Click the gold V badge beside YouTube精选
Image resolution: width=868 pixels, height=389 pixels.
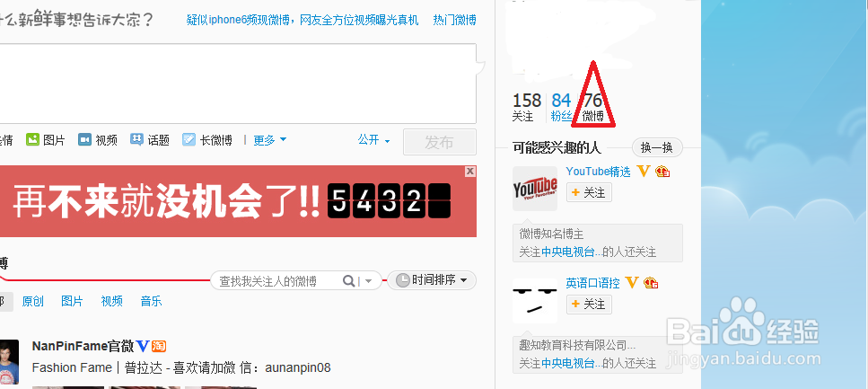click(x=643, y=172)
